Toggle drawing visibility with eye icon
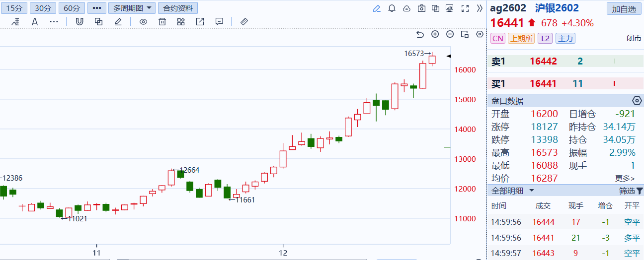644x260 pixels. coord(143,22)
